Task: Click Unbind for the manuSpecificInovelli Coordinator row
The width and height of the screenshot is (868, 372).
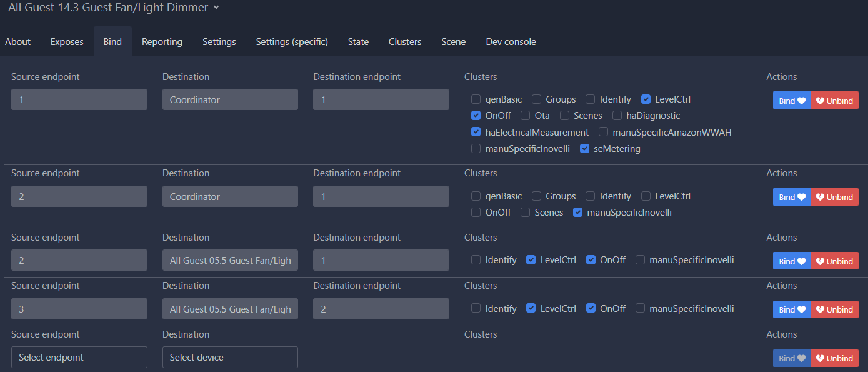Action: [835, 197]
